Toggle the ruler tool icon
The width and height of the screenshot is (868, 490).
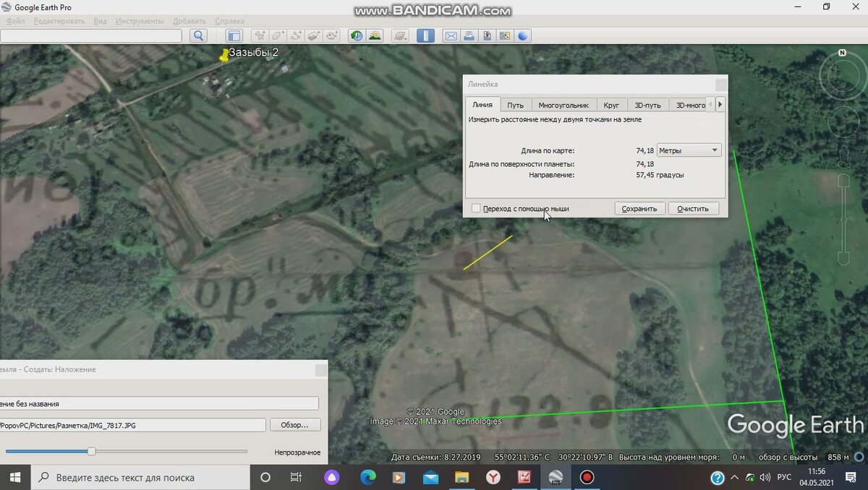point(425,35)
